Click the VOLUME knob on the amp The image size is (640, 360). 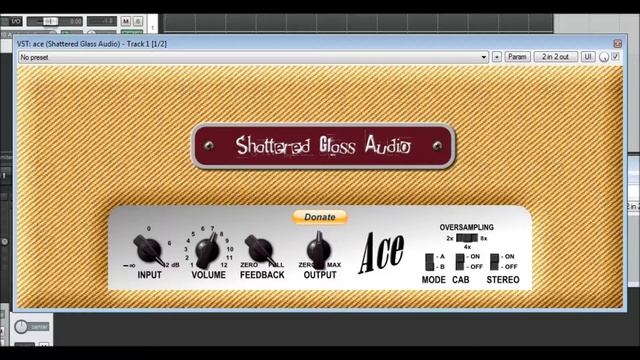[x=207, y=250]
